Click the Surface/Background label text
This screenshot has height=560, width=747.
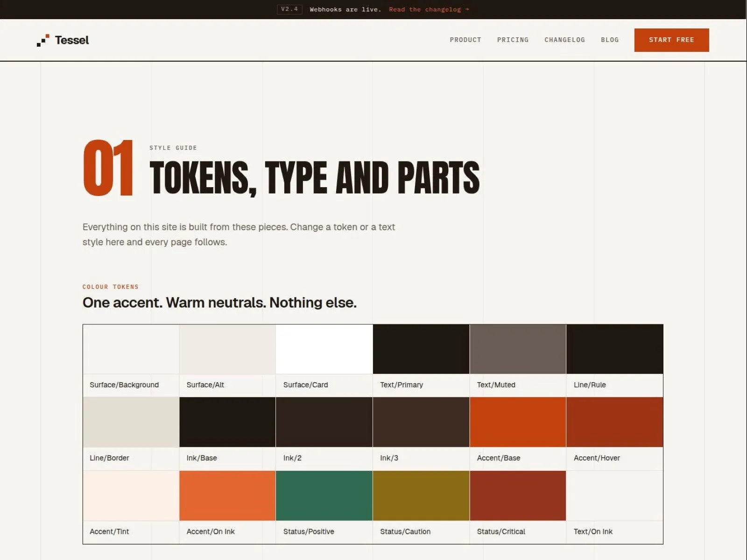pos(124,385)
